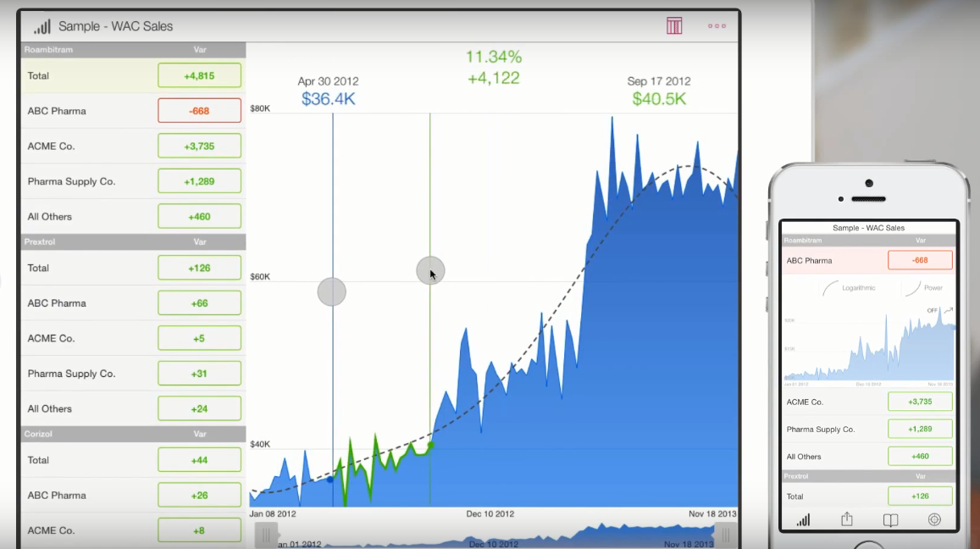Select the Roambitram section header on the tablet
Image resolution: width=980 pixels, height=549 pixels.
[x=134, y=49]
